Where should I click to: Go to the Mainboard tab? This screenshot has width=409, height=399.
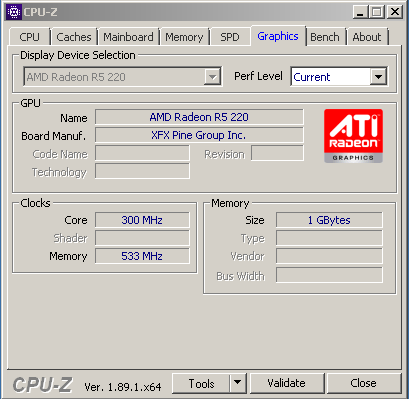pos(128,37)
